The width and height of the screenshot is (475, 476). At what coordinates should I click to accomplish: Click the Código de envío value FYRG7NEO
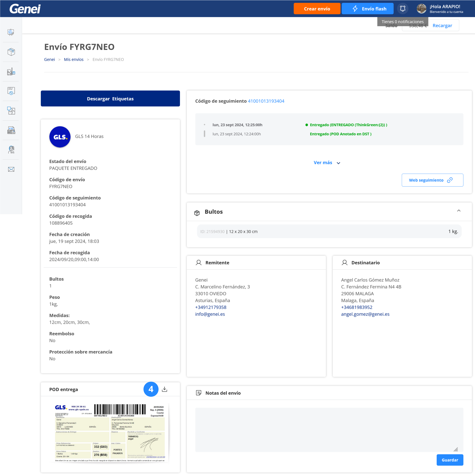[61, 186]
